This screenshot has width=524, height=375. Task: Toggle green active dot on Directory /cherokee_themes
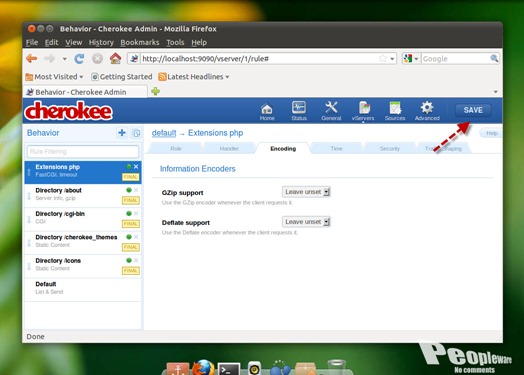129,237
